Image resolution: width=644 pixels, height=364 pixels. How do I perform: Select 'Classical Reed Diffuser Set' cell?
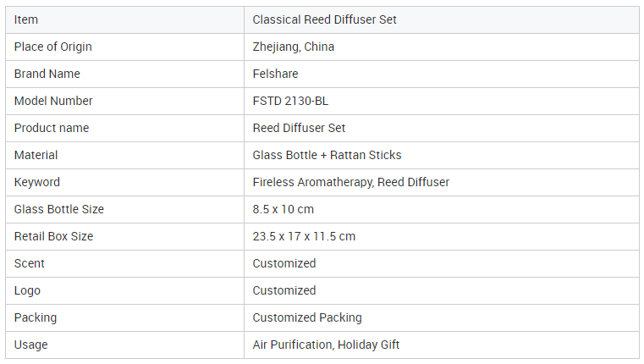click(442, 19)
